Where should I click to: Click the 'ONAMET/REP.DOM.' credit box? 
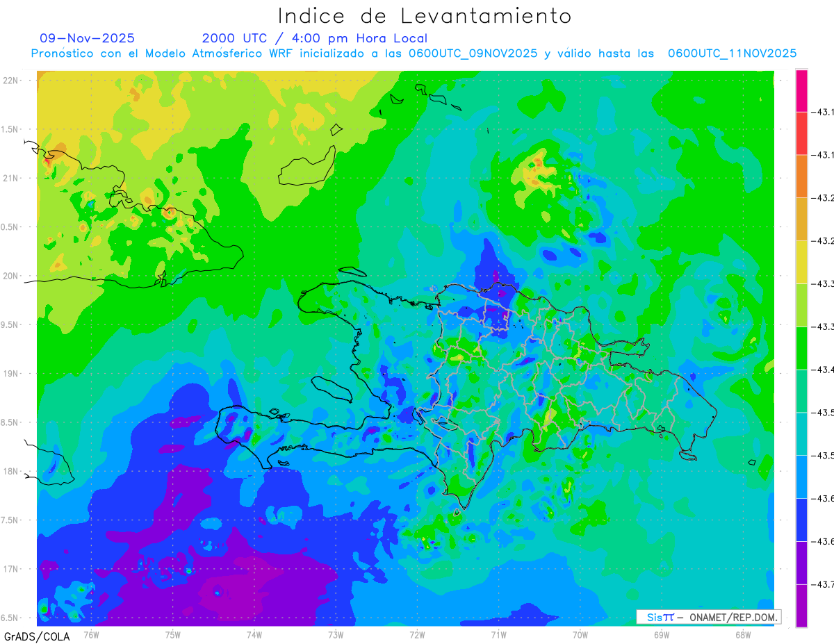pos(709,617)
